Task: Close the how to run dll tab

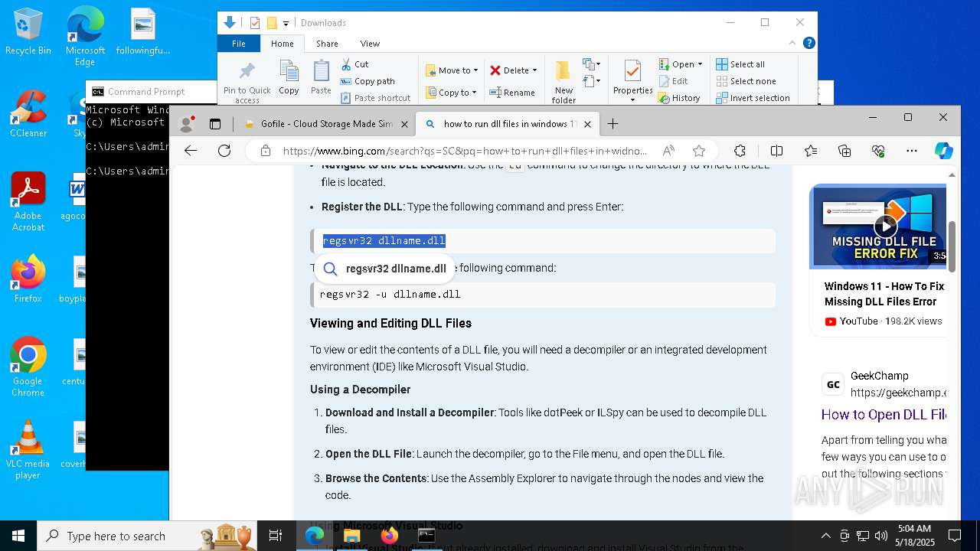Action: (x=588, y=124)
